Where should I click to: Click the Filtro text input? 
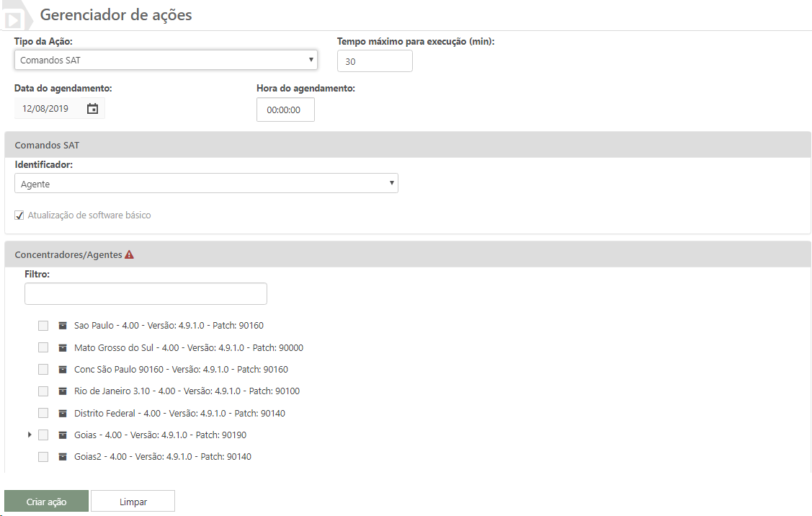pyautogui.click(x=146, y=294)
